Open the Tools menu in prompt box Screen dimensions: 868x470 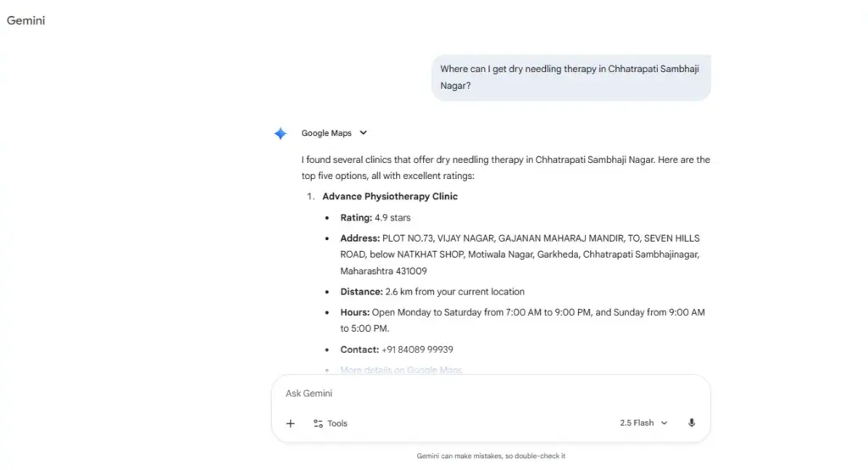(x=331, y=423)
